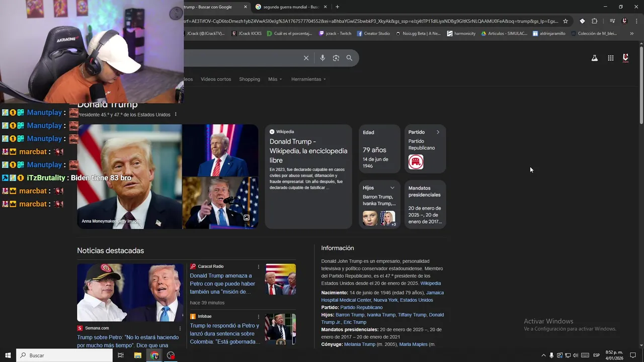Open the Melania Trump spouse link
This screenshot has height=362, width=644.
point(360,344)
